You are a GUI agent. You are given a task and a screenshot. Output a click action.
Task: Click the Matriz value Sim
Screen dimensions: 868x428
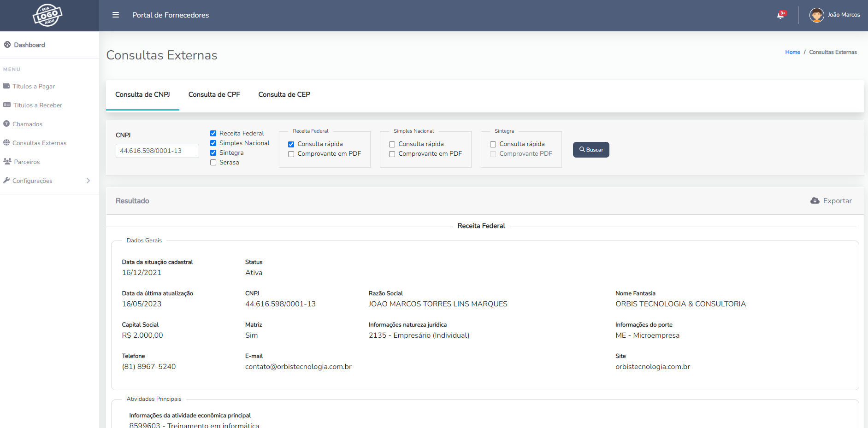pos(252,335)
